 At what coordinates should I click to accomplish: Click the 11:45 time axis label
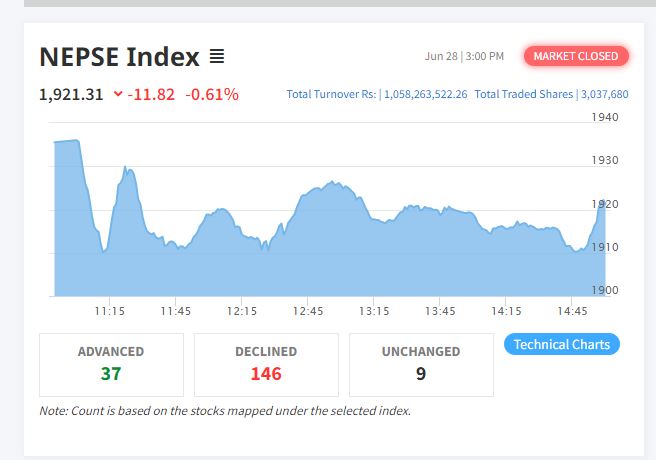(x=176, y=311)
